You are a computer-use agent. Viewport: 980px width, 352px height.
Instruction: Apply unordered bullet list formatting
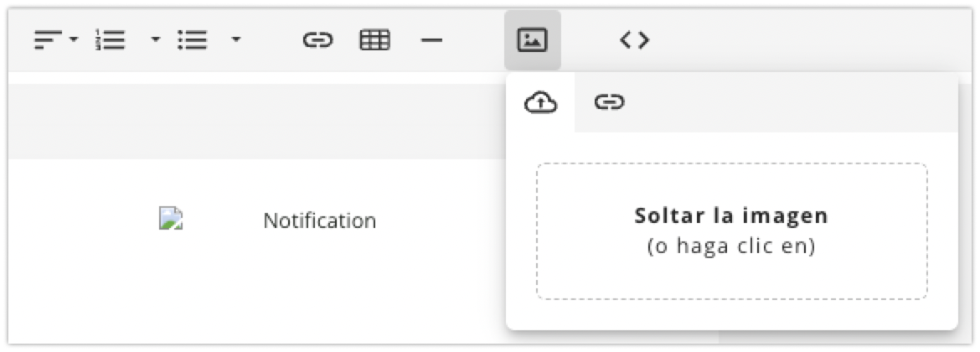click(192, 40)
